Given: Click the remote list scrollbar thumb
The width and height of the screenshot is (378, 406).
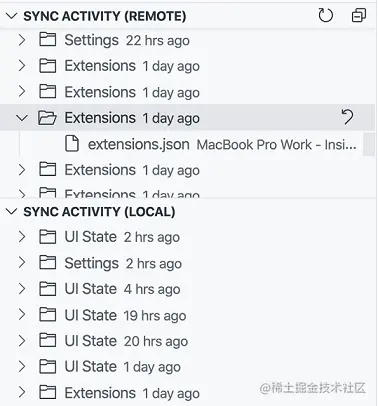Looking at the screenshot, I should click(x=369, y=144).
